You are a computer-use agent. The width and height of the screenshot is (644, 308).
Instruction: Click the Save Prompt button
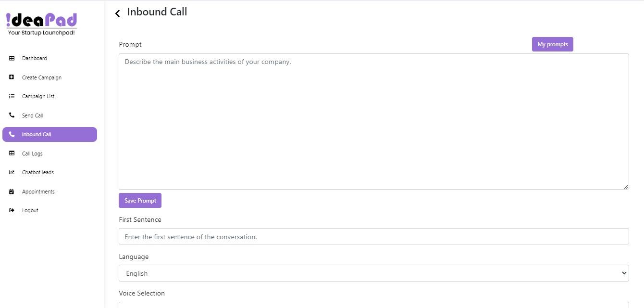click(140, 201)
